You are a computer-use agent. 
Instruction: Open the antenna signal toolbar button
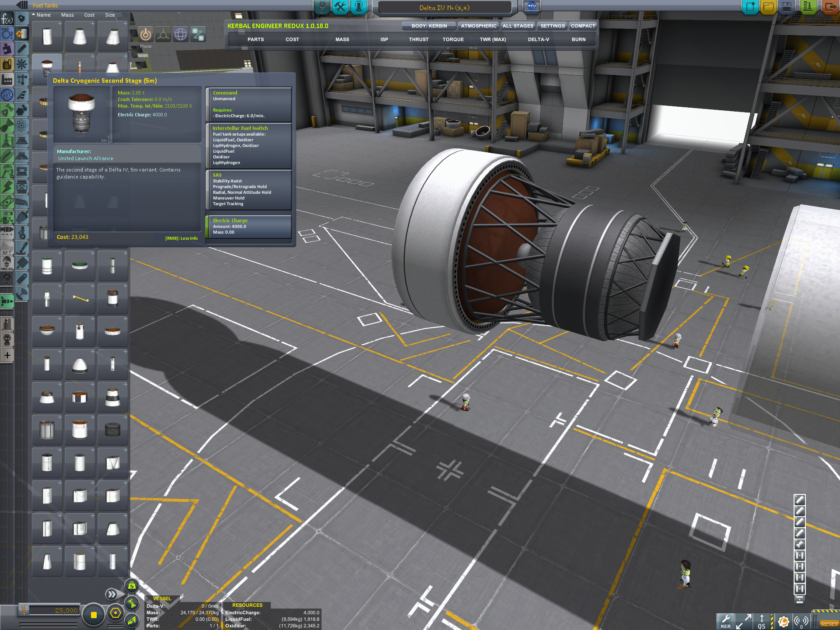click(801, 622)
